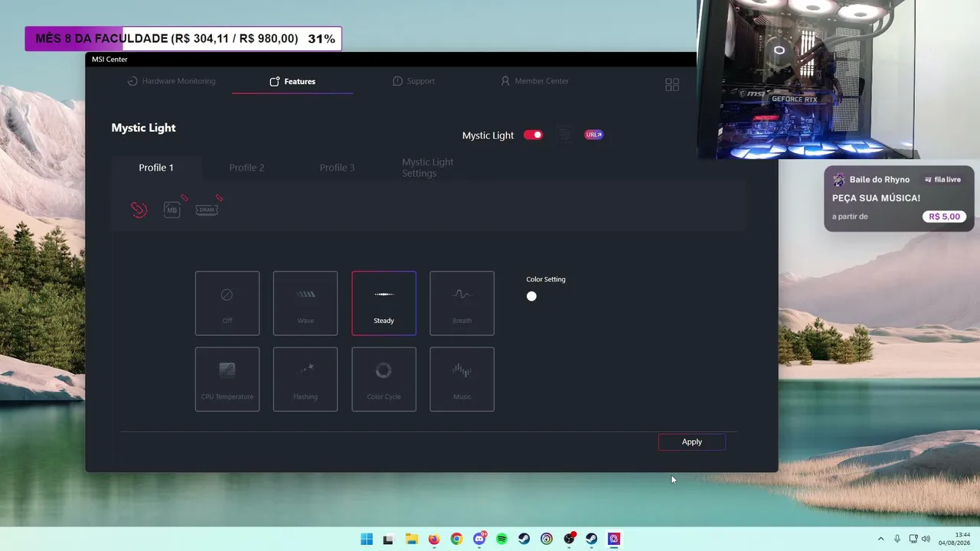Launch Google Chrome from the taskbar
The height and width of the screenshot is (551, 980).
click(456, 539)
